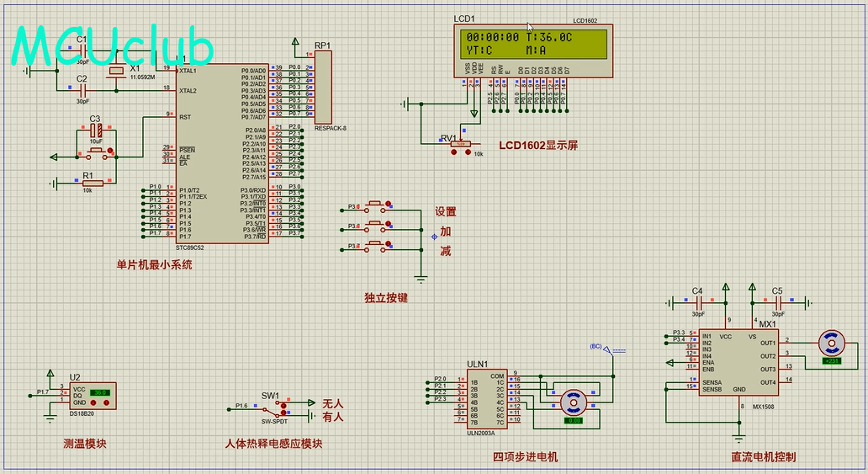
Task: Click the DC motor beside MX1
Action: coord(831,342)
